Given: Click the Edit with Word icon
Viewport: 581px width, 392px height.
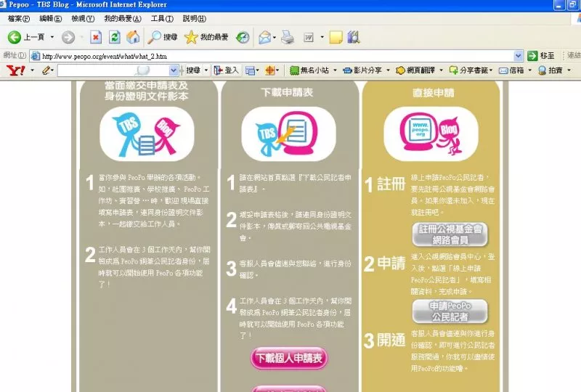Looking at the screenshot, I should pos(308,37).
